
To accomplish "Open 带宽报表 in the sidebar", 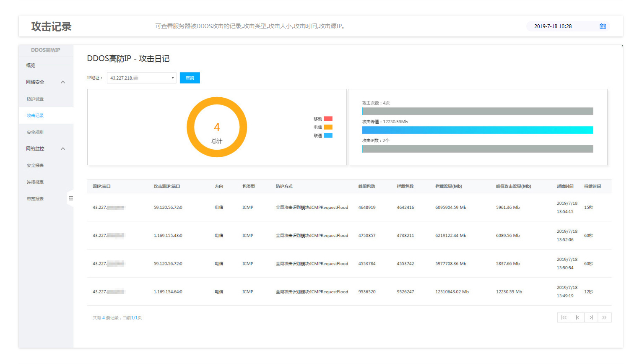I will click(35, 199).
